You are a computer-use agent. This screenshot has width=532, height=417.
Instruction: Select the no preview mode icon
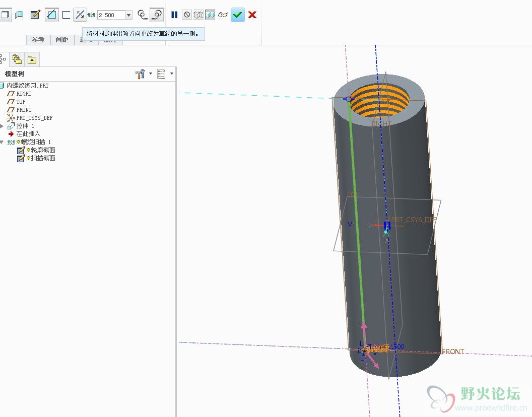pos(186,15)
